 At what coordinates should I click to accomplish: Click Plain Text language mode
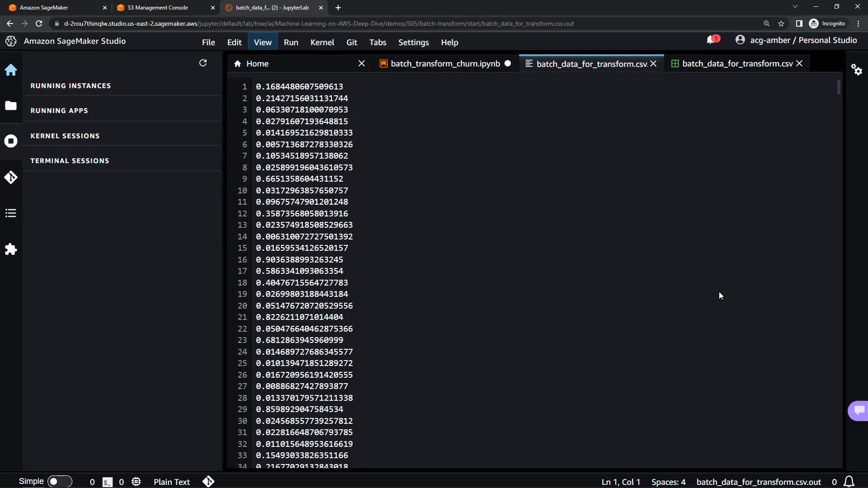(172, 482)
